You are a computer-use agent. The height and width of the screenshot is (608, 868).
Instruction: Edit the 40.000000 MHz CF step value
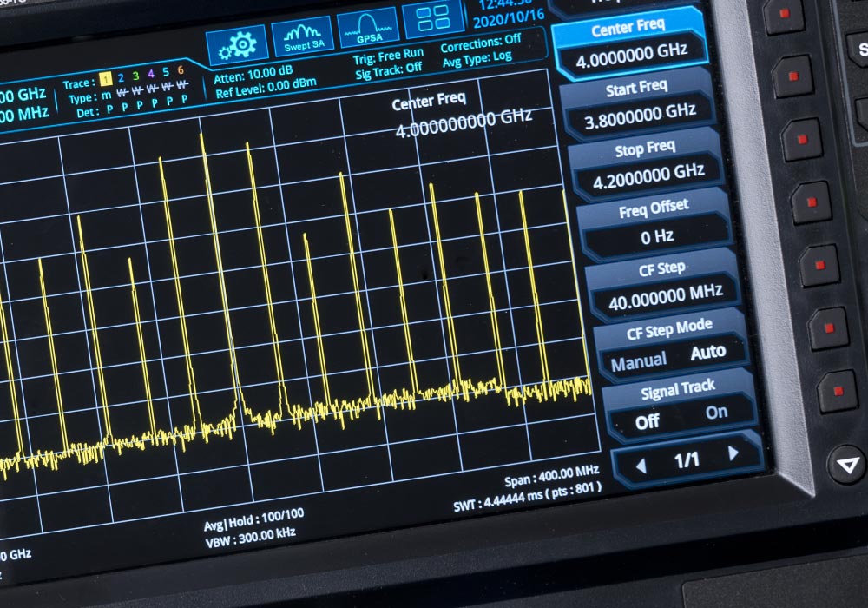point(666,297)
